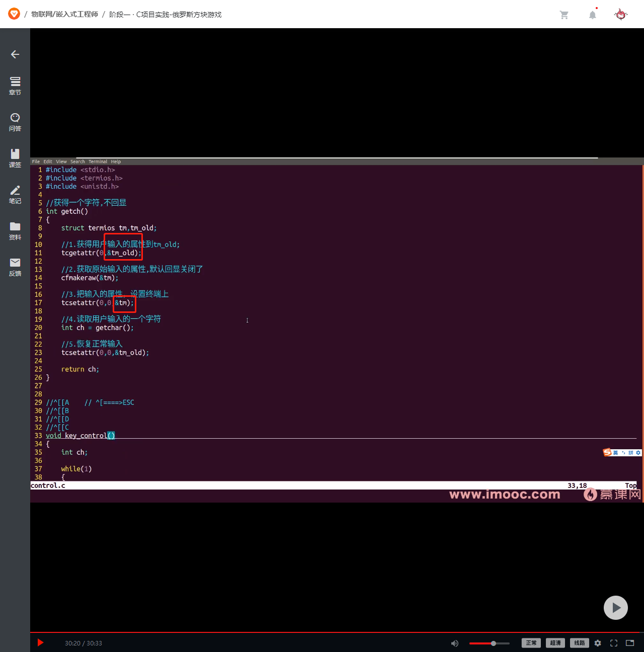Click the Sogou input method toolbar

[x=622, y=452]
